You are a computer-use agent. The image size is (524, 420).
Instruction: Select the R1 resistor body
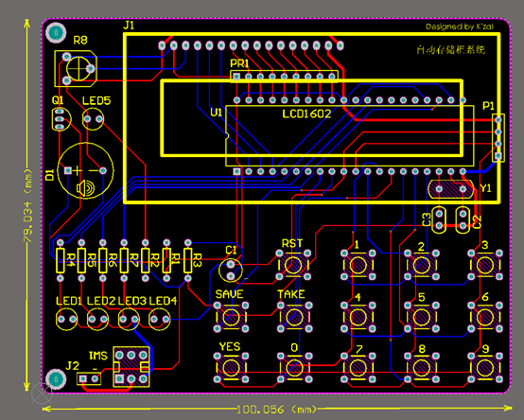pos(166,260)
